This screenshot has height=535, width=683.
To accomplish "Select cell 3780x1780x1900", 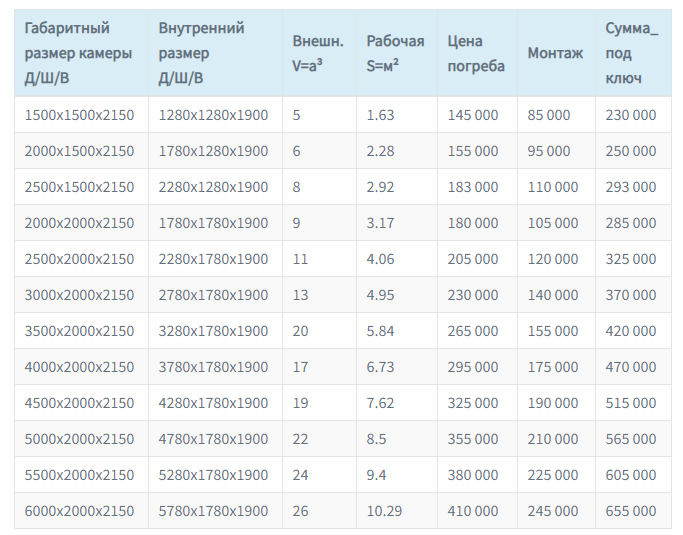I will pos(213,367).
